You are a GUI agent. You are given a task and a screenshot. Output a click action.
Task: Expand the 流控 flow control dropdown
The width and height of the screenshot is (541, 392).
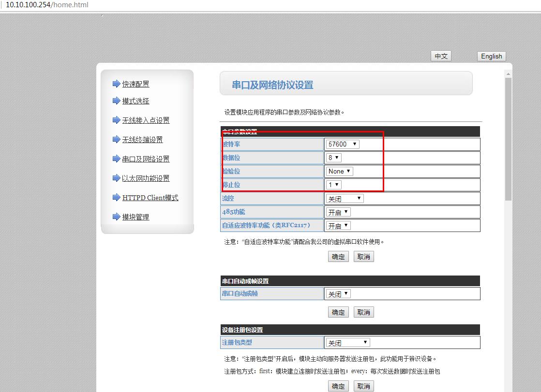pyautogui.click(x=345, y=199)
